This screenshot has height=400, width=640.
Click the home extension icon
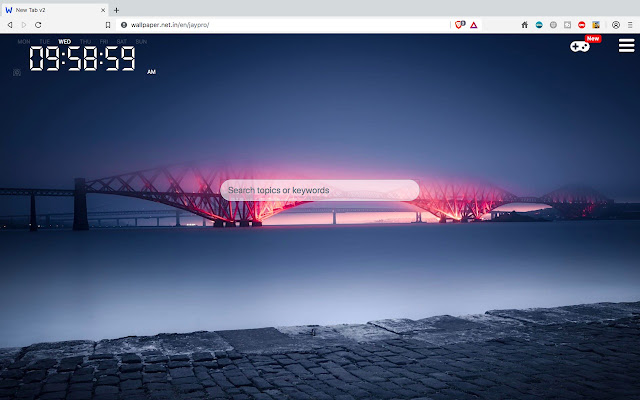tap(524, 25)
